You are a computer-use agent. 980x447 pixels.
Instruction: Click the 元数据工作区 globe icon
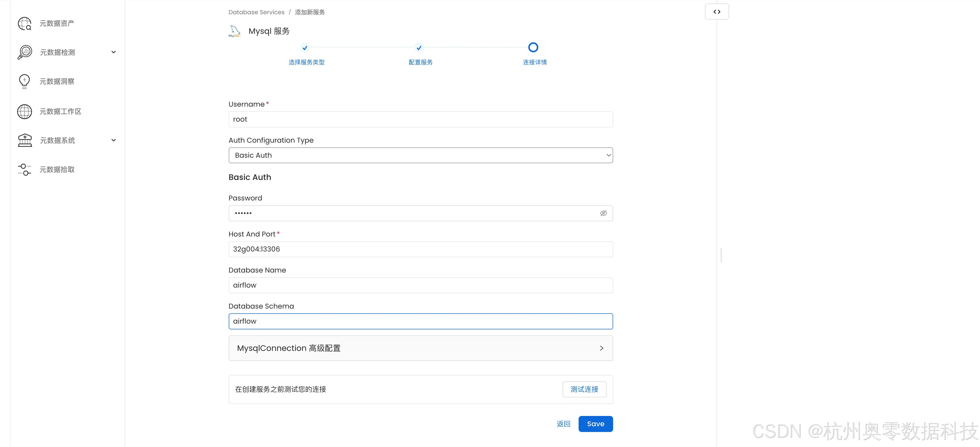[x=25, y=111]
